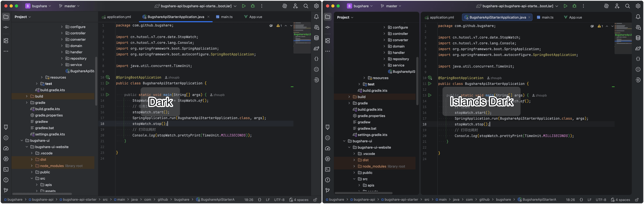The width and height of the screenshot is (644, 204).
Task: Open Search Everywhere magnifier in the left window
Action: click(x=306, y=6)
